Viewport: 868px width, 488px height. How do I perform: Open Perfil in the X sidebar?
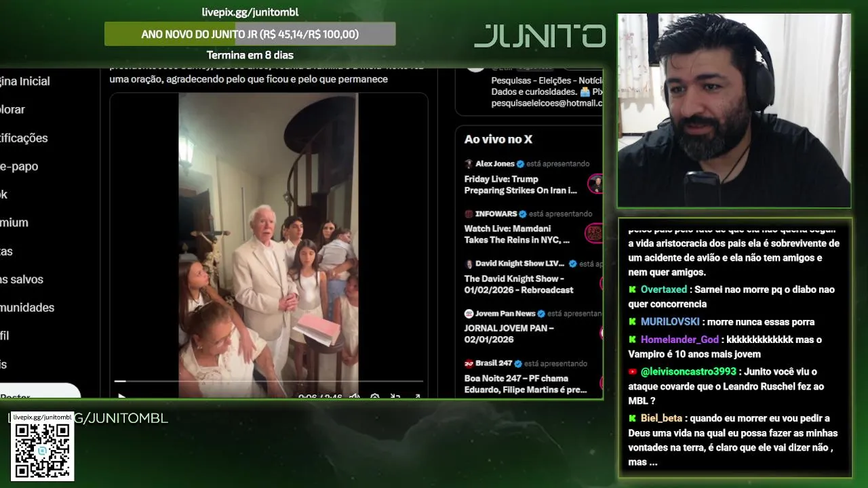pyautogui.click(x=5, y=336)
